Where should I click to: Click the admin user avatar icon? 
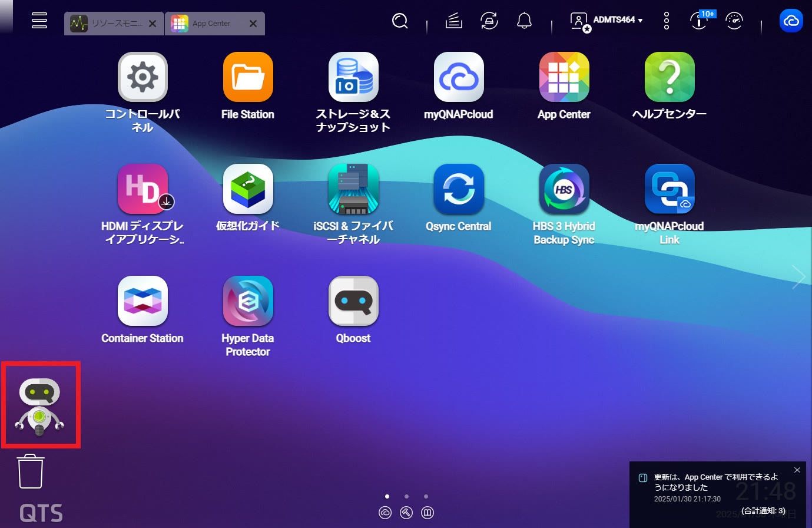tap(580, 21)
